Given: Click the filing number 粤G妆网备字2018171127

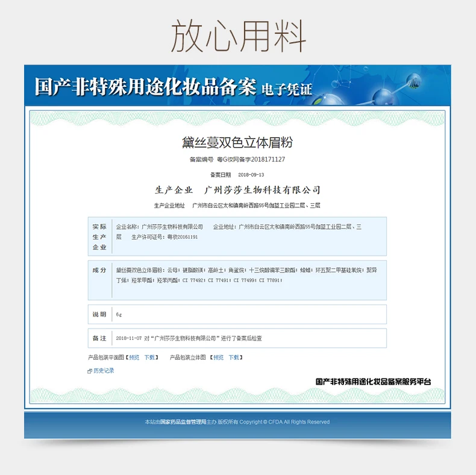Looking at the screenshot, I should point(251,160).
